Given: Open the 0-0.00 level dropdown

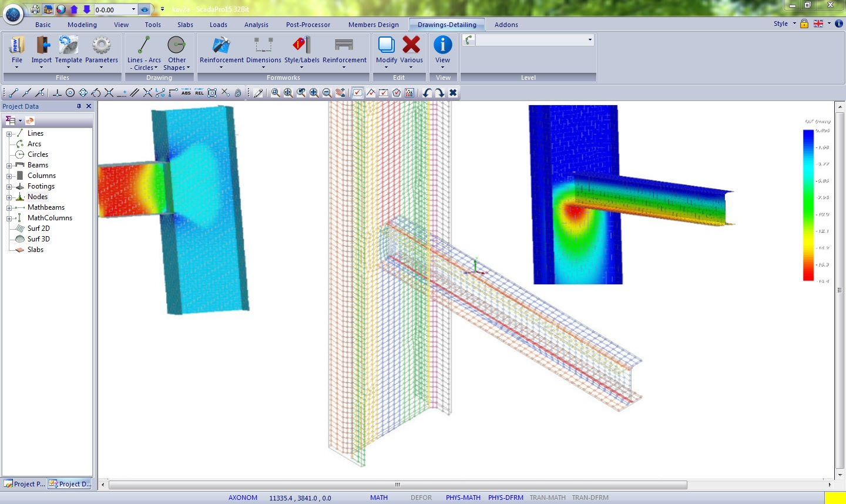Looking at the screenshot, I should coord(133,9).
